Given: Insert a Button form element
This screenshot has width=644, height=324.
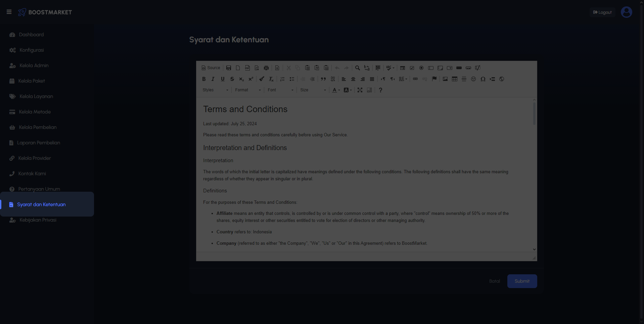Looking at the screenshot, I should pyautogui.click(x=459, y=68).
